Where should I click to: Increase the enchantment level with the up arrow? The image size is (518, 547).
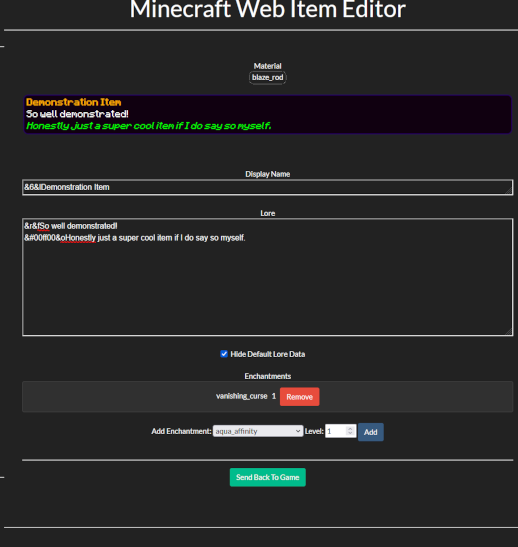point(350,428)
